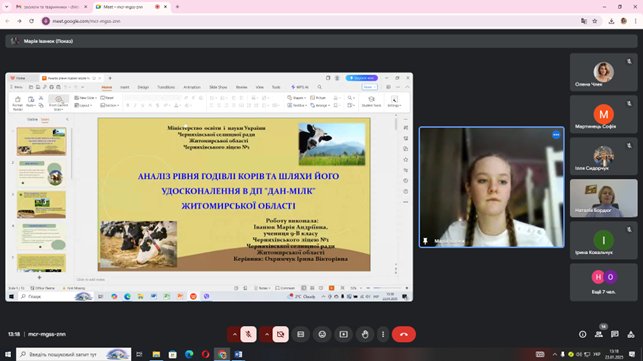The height and width of the screenshot is (361, 643).
Task: Open Windows notification center
Action: tap(632, 354)
